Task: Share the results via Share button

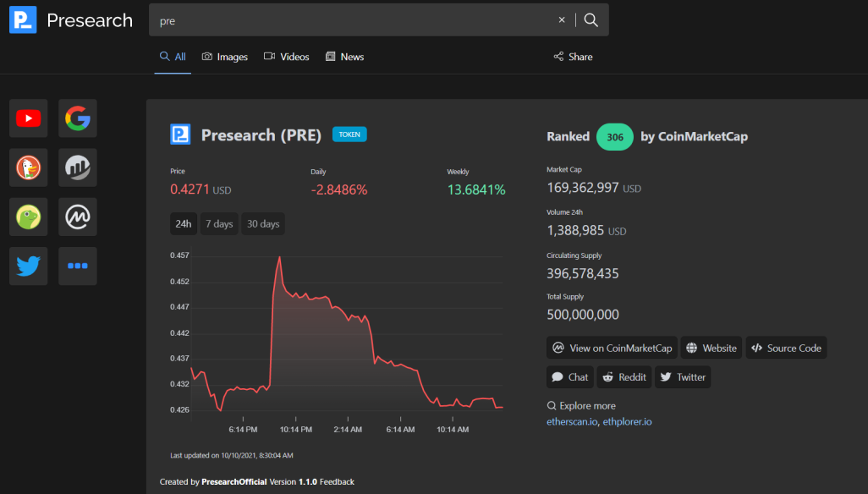Action: coord(573,57)
